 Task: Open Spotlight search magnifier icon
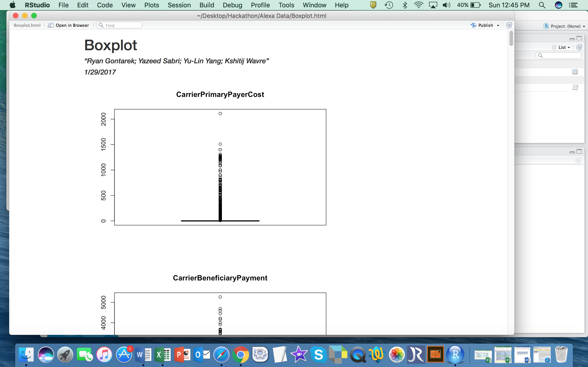542,5
